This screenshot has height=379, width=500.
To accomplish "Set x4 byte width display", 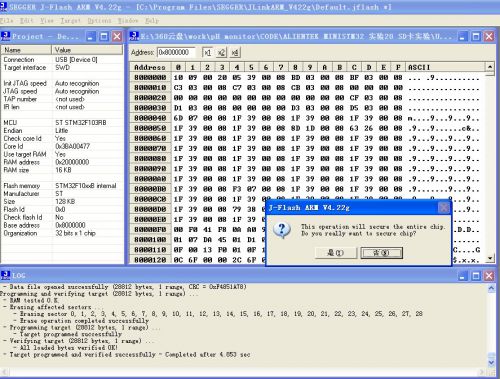I will click(x=235, y=53).
